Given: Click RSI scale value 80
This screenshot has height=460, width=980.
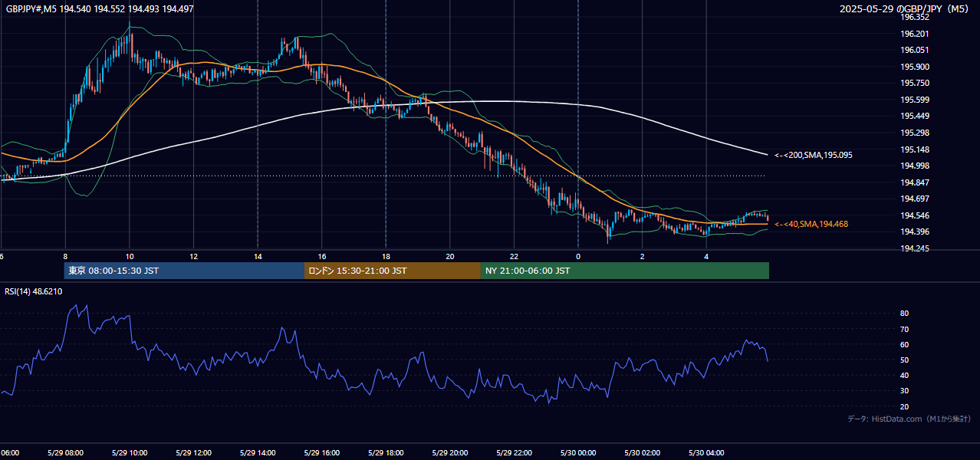Looking at the screenshot, I should (x=905, y=314).
